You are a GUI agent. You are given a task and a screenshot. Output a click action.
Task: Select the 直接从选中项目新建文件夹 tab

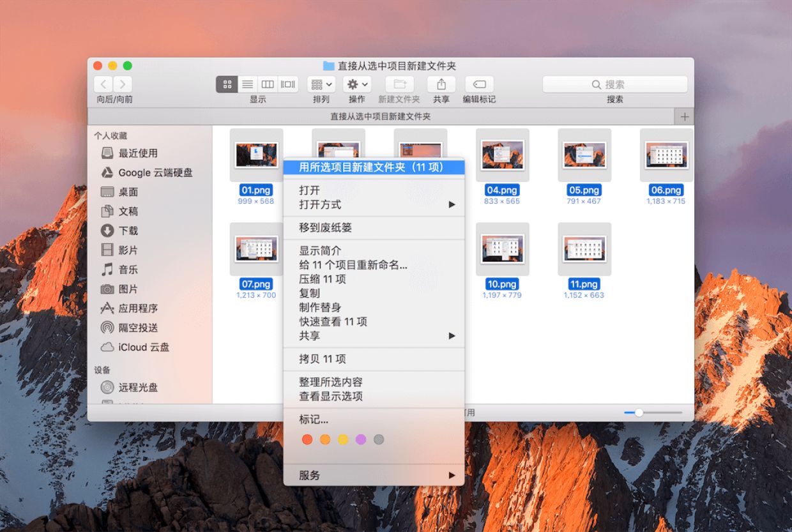[x=381, y=117]
